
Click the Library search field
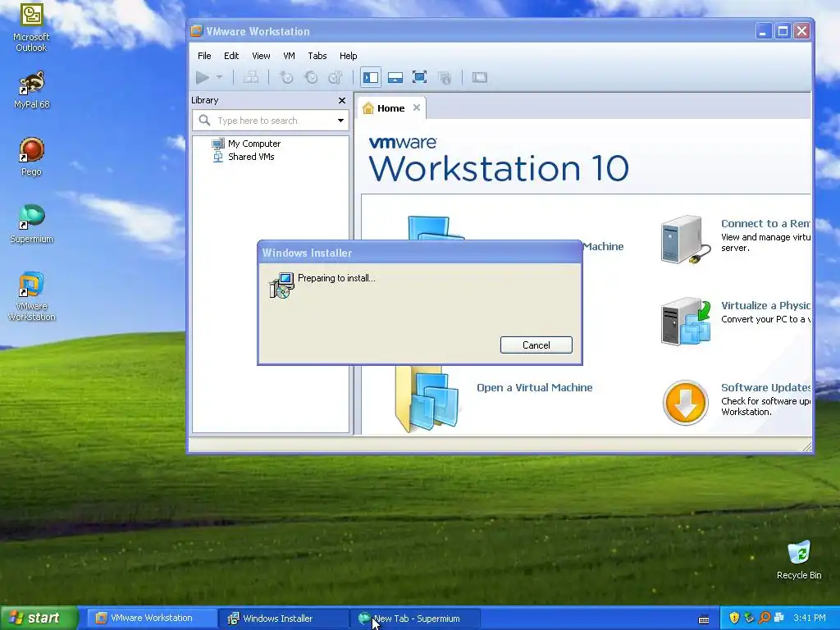[271, 121]
